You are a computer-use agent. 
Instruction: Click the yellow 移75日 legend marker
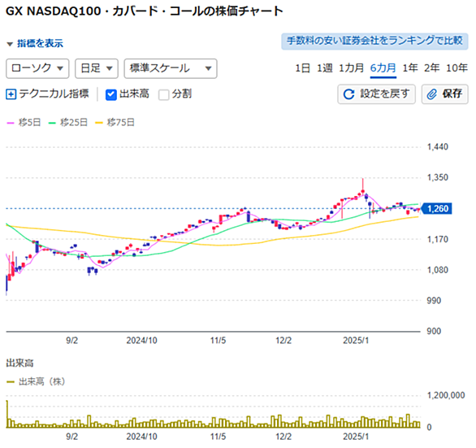[99, 123]
